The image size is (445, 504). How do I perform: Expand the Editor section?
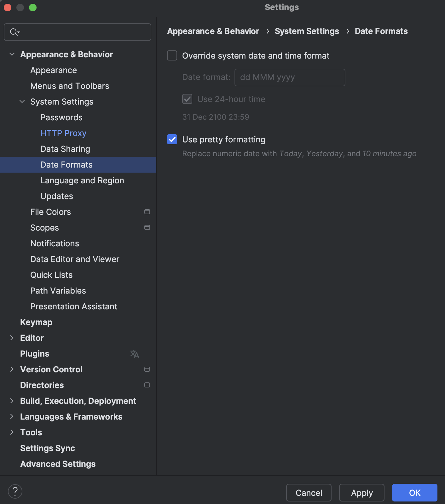coord(12,338)
